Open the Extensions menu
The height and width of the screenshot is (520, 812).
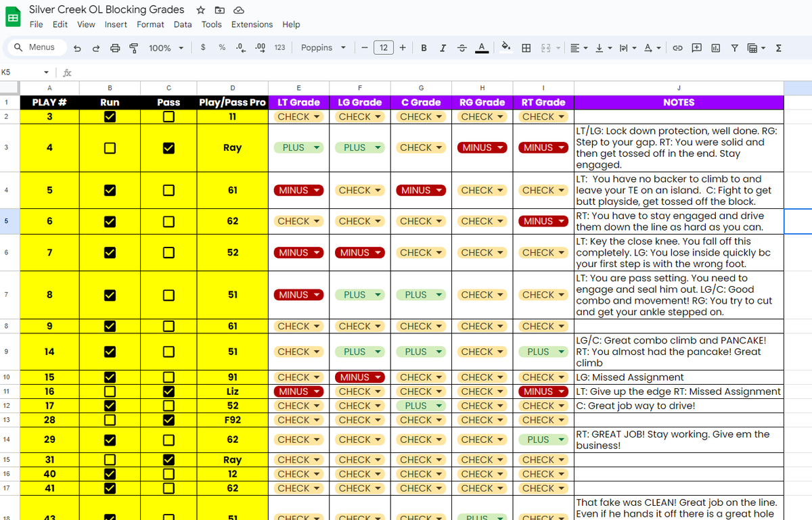[x=252, y=24]
